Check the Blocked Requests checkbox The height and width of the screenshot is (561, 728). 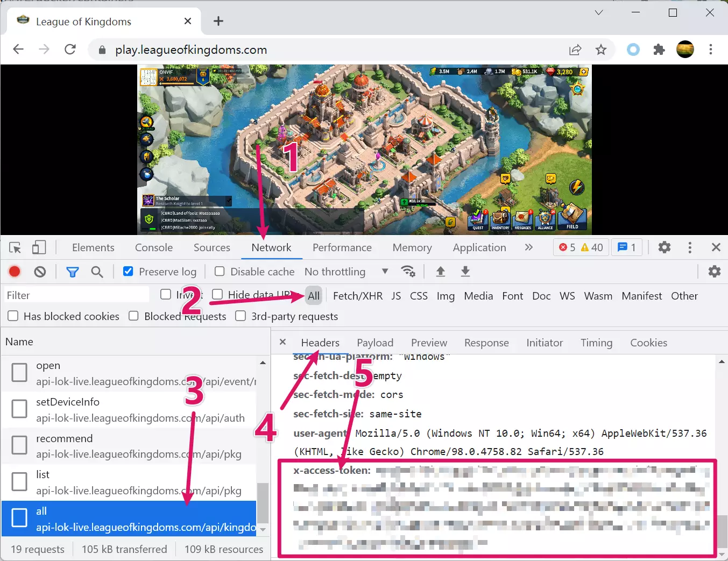tap(133, 316)
